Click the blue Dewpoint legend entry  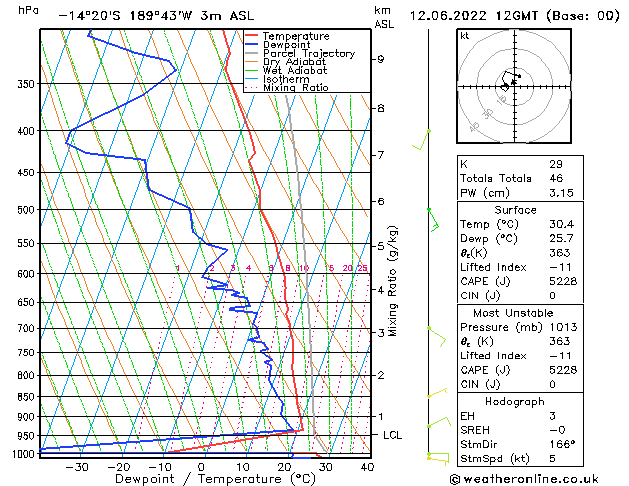point(285,45)
